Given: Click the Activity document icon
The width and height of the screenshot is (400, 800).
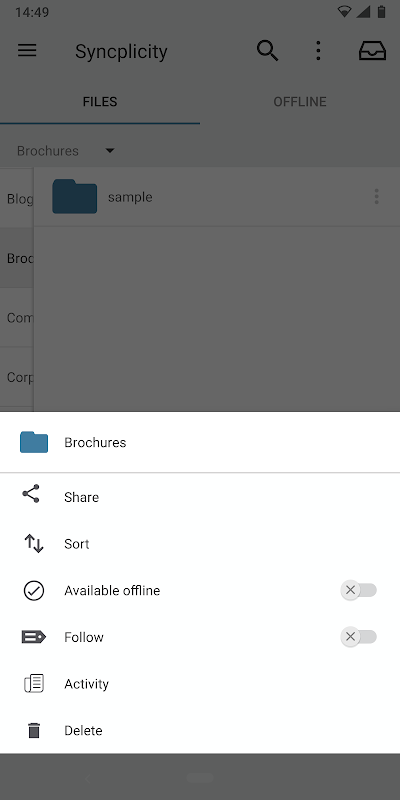Looking at the screenshot, I should (x=34, y=684).
